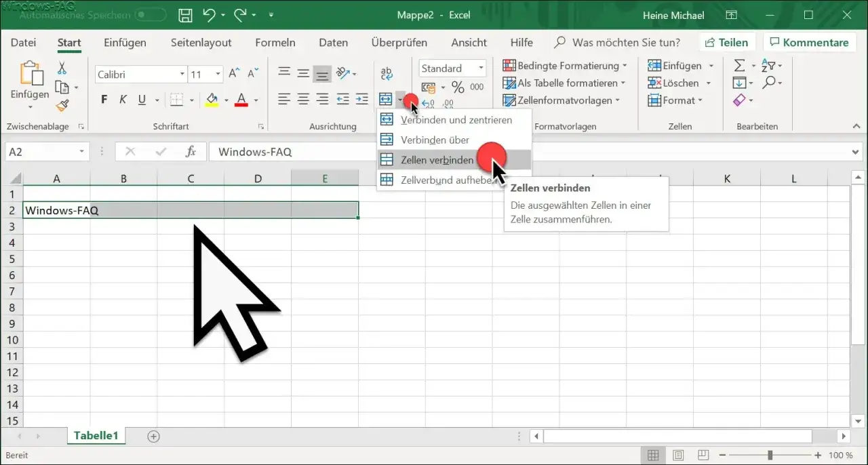Align text to top icon
Viewport: 868px width, 465px height.
284,73
